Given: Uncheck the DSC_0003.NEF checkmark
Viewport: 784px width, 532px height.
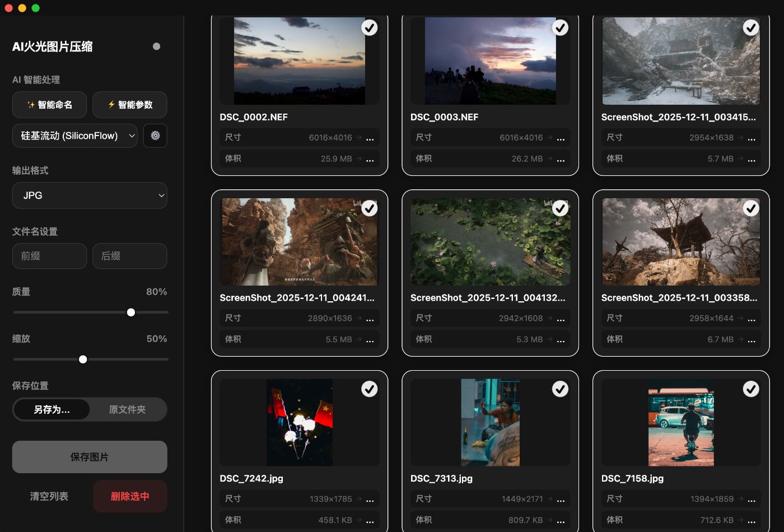Looking at the screenshot, I should [560, 27].
